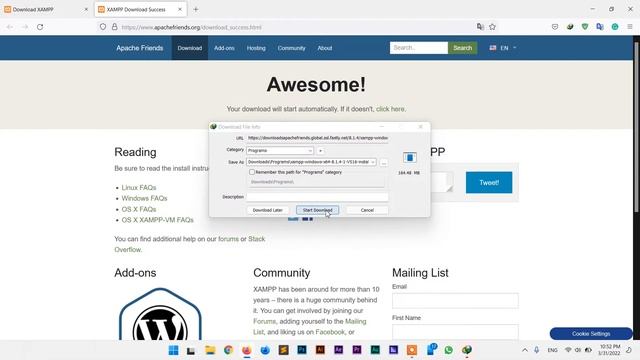640x360 pixels.
Task: Switch to the Download XAMPP browser tab
Action: (x=46, y=9)
